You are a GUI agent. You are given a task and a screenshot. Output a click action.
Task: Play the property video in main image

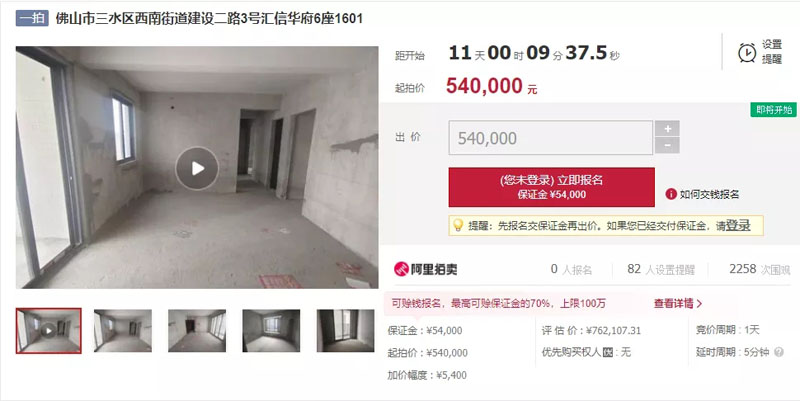(197, 168)
